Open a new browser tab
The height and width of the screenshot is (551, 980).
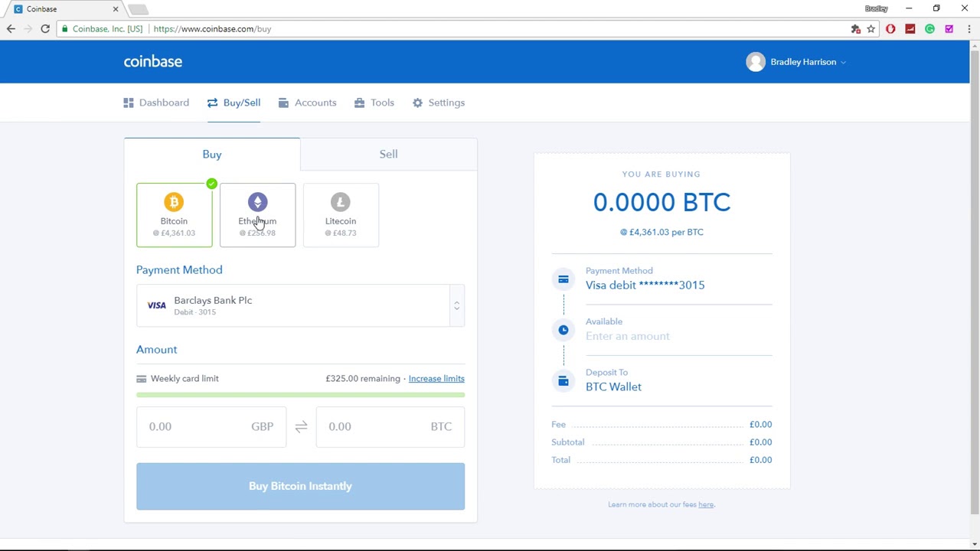[x=138, y=9]
